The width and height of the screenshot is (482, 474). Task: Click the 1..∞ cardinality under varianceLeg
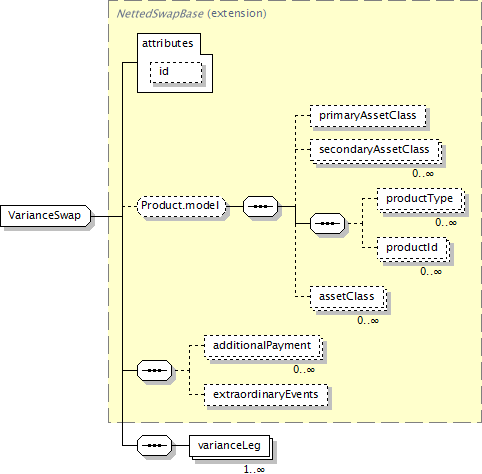click(254, 469)
